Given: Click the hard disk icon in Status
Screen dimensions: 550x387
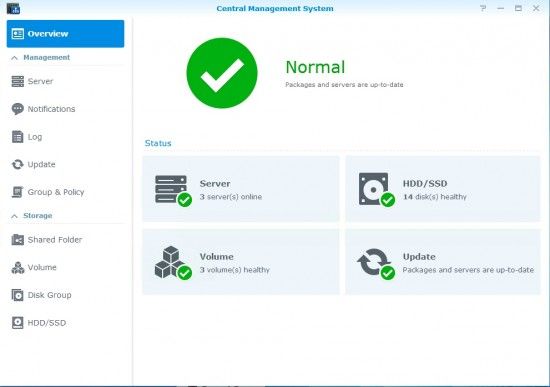Looking at the screenshot, I should (x=376, y=189).
